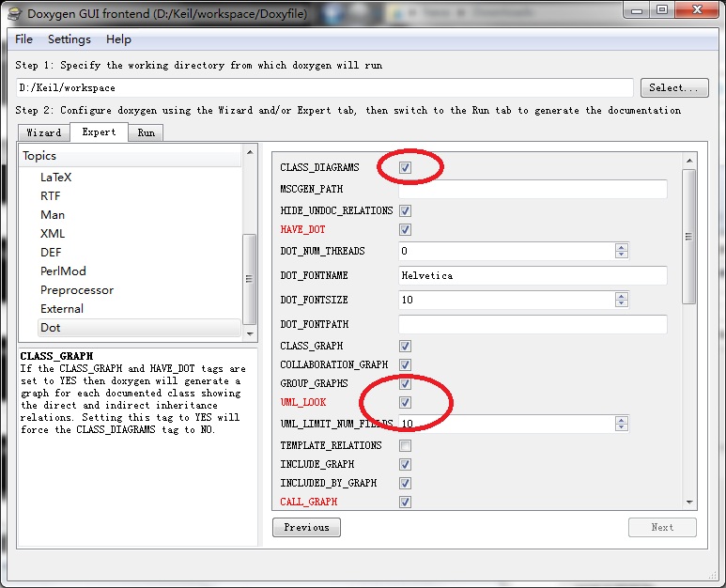Click the DOT_FONTNAME label
Screen dimensions: 726x588
(x=314, y=275)
